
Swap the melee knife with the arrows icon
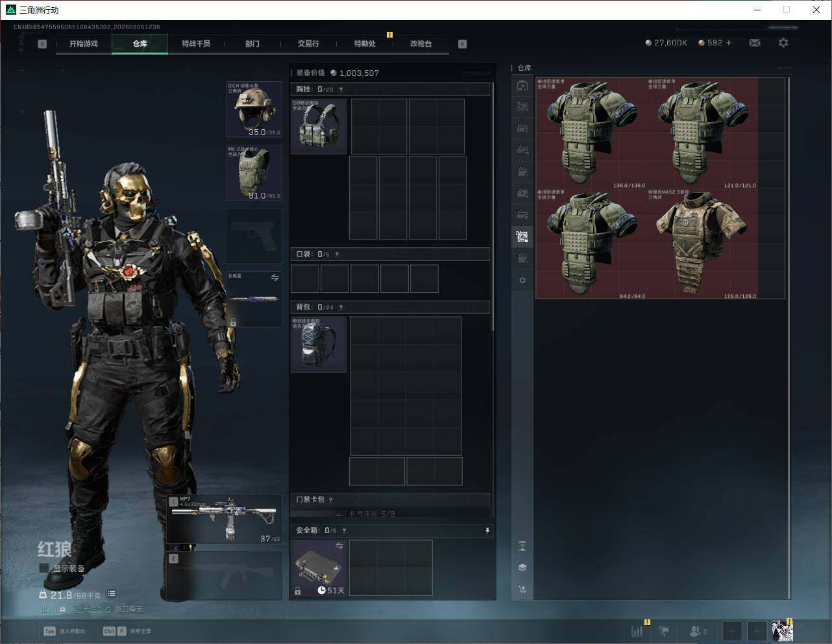pyautogui.click(x=275, y=278)
